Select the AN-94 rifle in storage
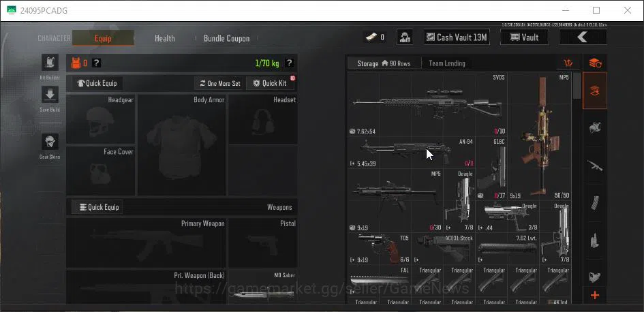 tap(412, 153)
